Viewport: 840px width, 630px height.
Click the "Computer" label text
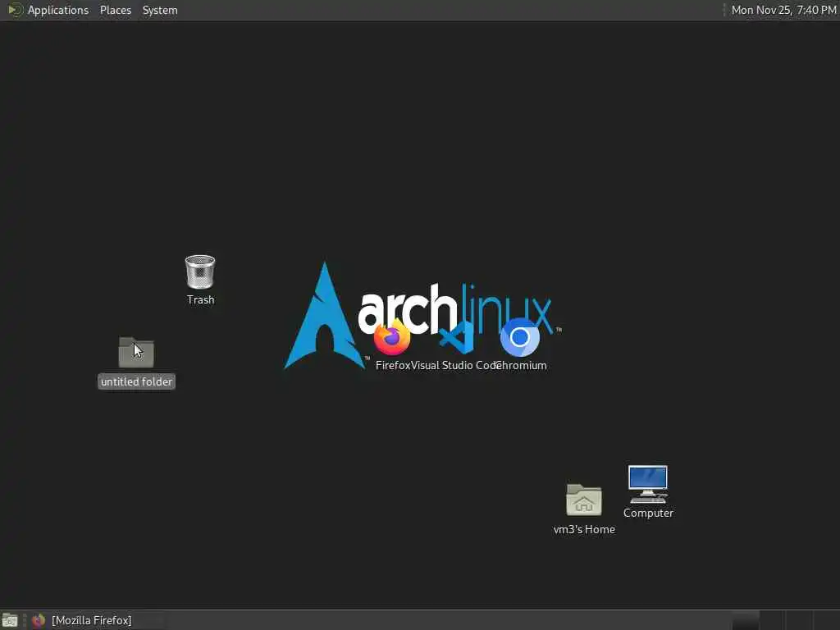[x=648, y=514]
